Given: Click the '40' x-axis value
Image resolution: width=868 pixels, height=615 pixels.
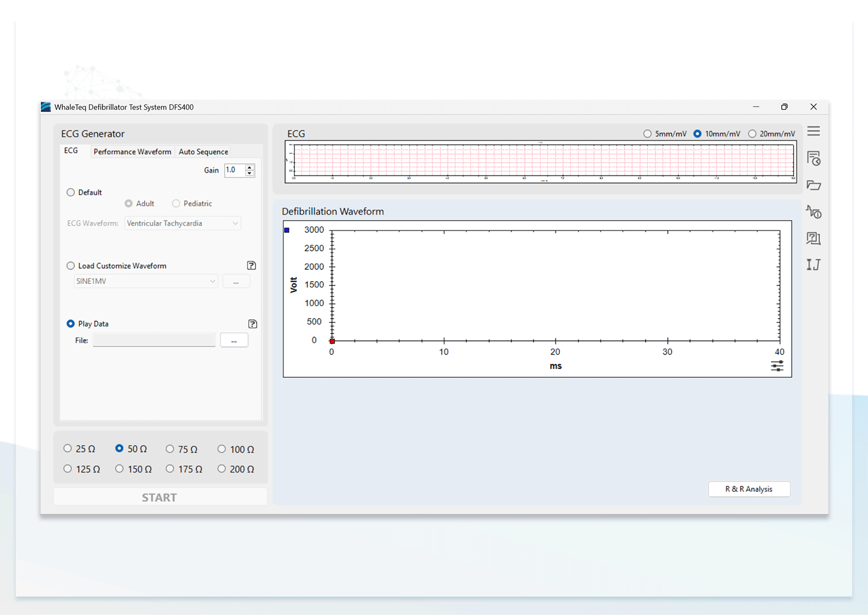Looking at the screenshot, I should pyautogui.click(x=780, y=352).
